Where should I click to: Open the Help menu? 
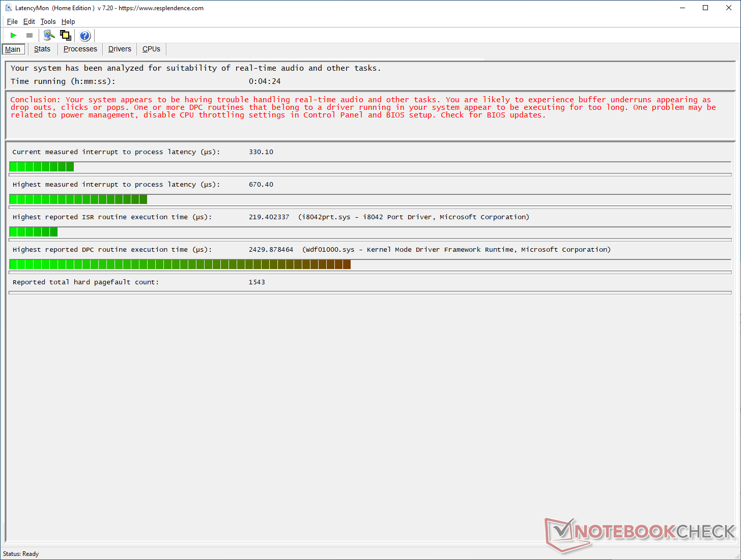click(68, 21)
